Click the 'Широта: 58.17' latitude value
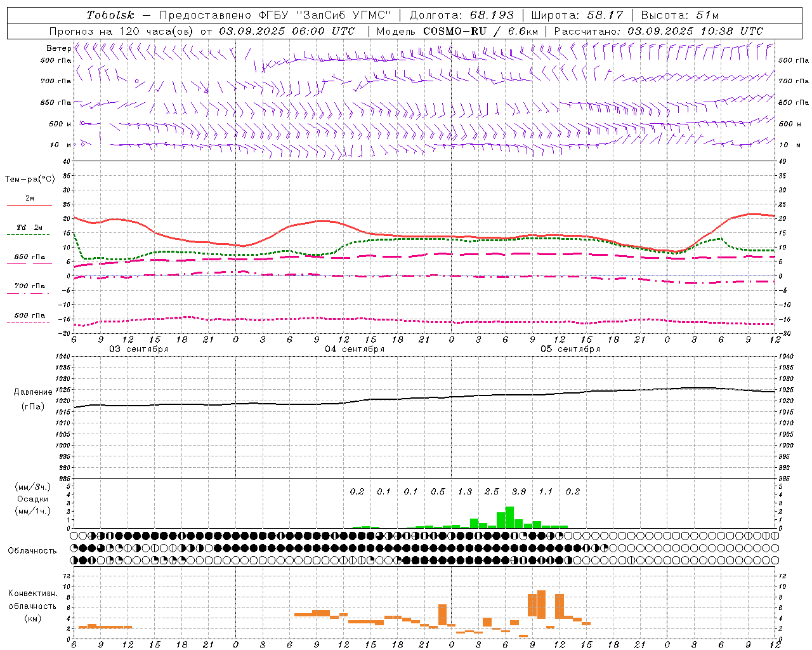 coord(577,15)
